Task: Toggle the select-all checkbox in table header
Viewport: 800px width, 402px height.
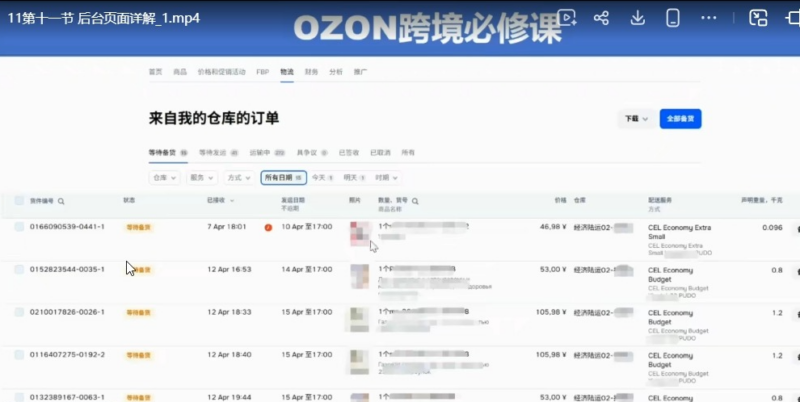Action: pos(19,200)
